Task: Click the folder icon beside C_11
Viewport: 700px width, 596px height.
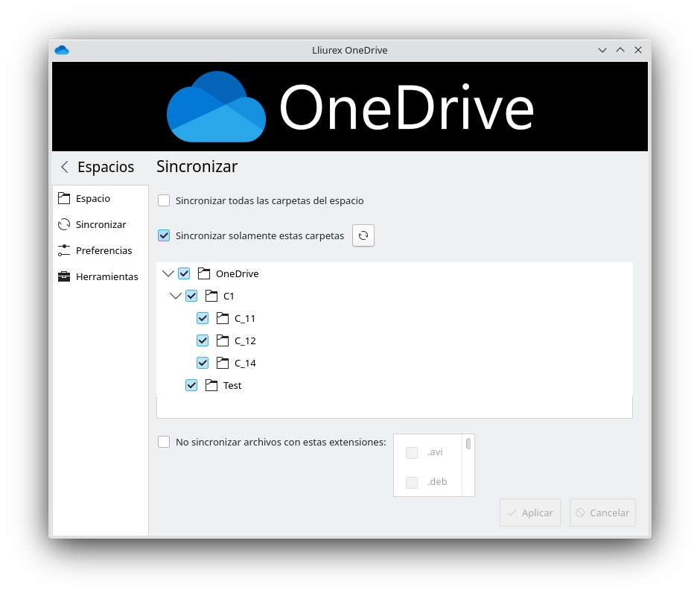Action: 223,319
